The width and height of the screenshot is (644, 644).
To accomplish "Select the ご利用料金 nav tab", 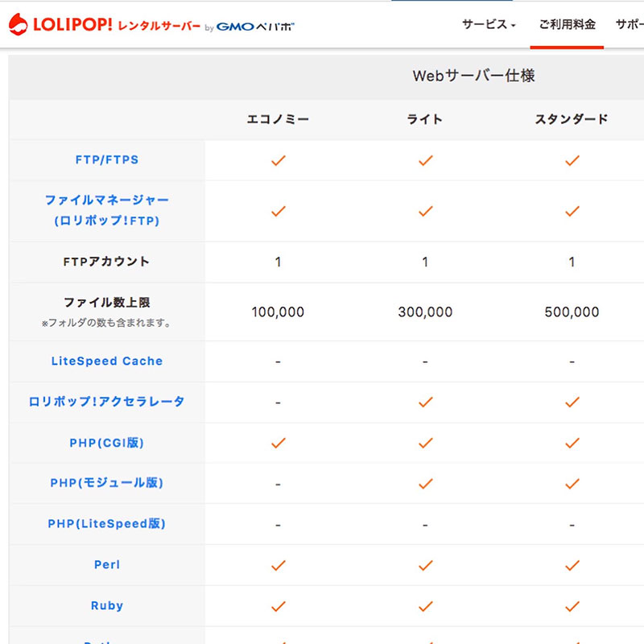I will [567, 24].
